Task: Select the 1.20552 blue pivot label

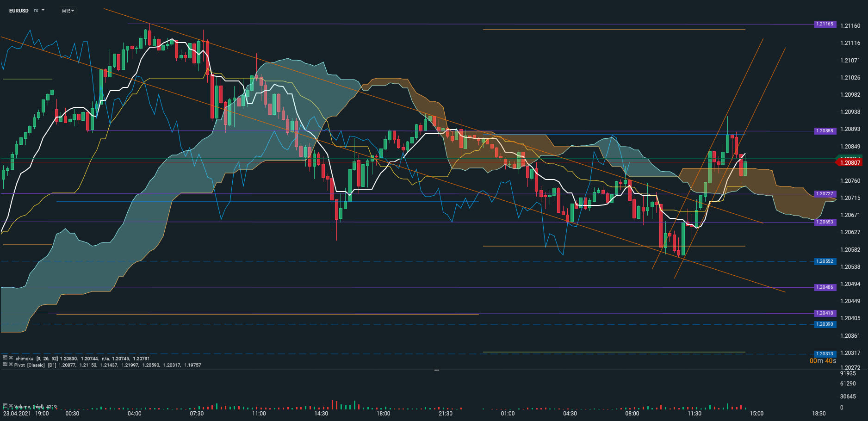Action: (x=825, y=261)
